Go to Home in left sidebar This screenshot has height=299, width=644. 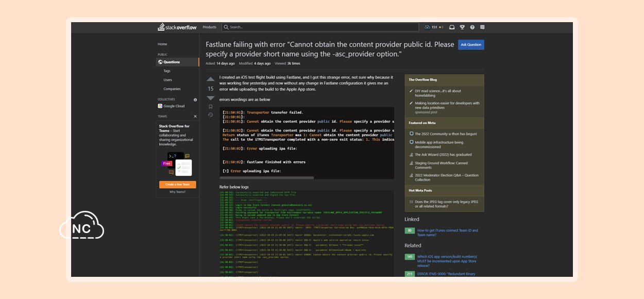162,44
